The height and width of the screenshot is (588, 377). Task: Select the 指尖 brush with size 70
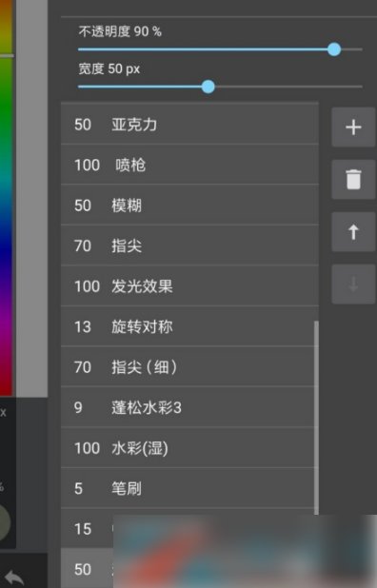tap(189, 245)
